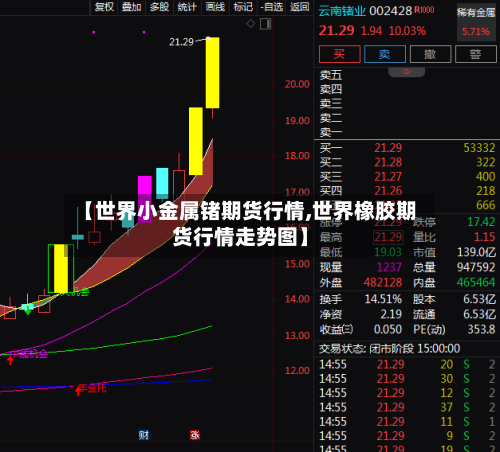Click the diamond icon above the chart
The image size is (500, 452).
click(x=250, y=24)
